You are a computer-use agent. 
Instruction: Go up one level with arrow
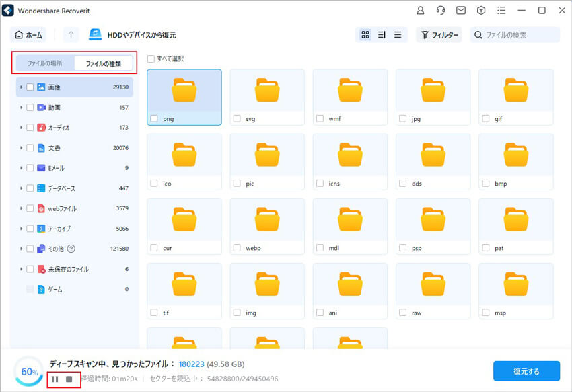pos(71,35)
